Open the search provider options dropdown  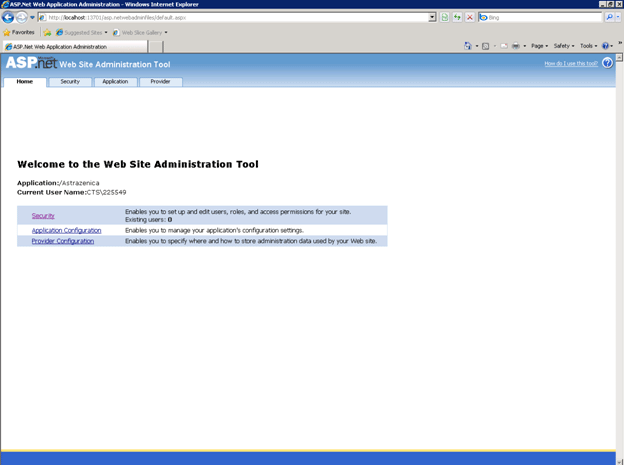618,17
